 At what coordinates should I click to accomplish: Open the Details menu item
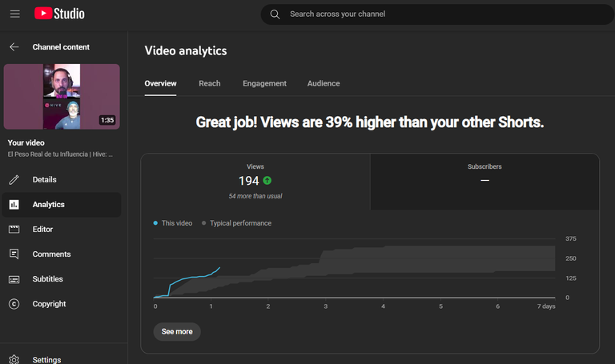point(62,180)
